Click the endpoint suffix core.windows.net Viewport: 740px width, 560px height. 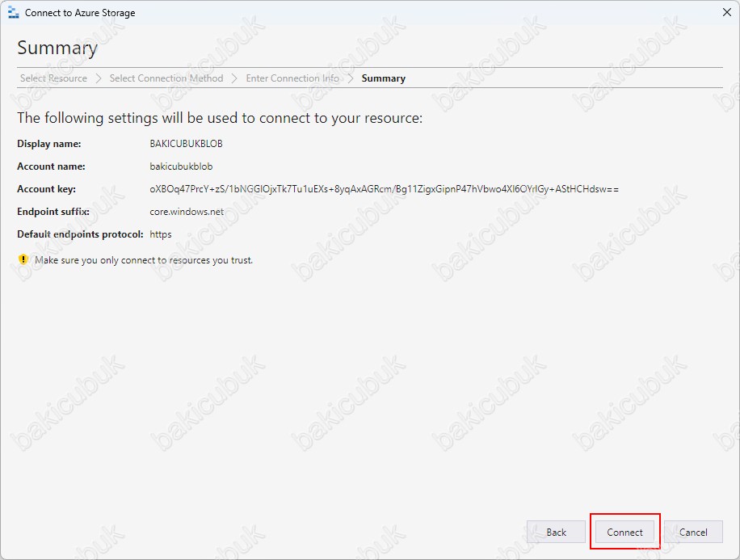pyautogui.click(x=187, y=212)
